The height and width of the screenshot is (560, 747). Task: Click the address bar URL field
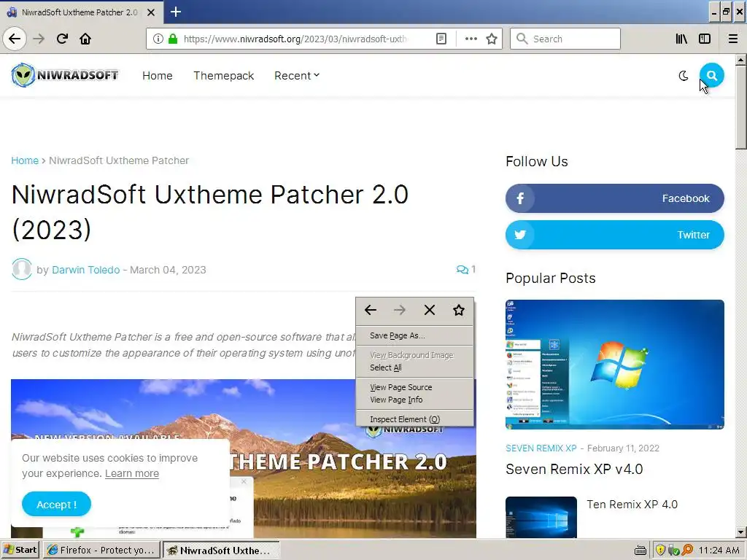coord(295,39)
